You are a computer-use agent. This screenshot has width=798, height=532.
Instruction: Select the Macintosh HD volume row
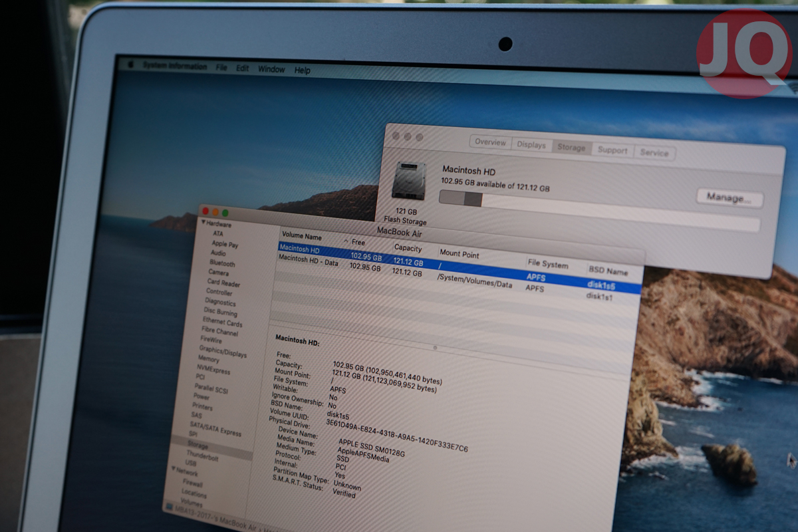[459, 267]
